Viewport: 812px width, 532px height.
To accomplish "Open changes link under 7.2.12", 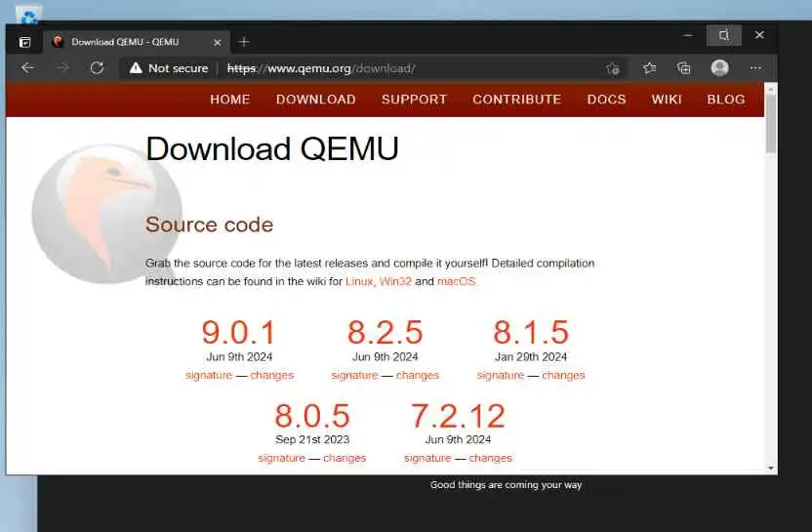I will point(490,458).
